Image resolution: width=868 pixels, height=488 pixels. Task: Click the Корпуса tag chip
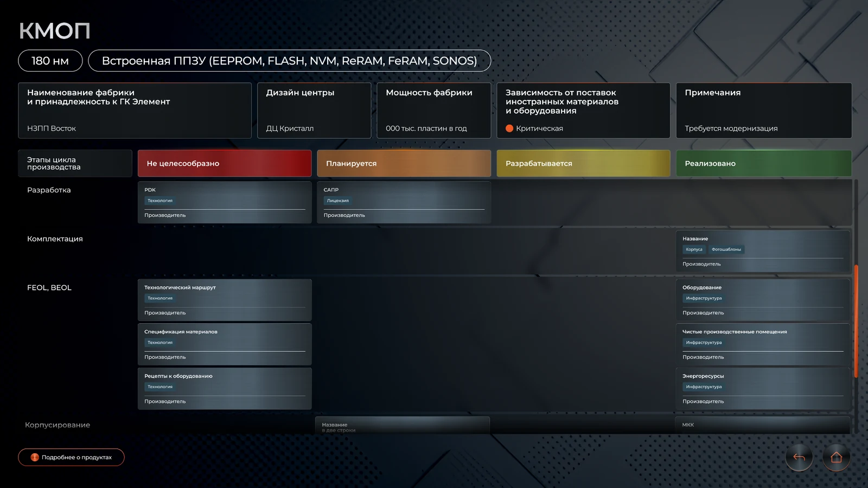click(694, 249)
